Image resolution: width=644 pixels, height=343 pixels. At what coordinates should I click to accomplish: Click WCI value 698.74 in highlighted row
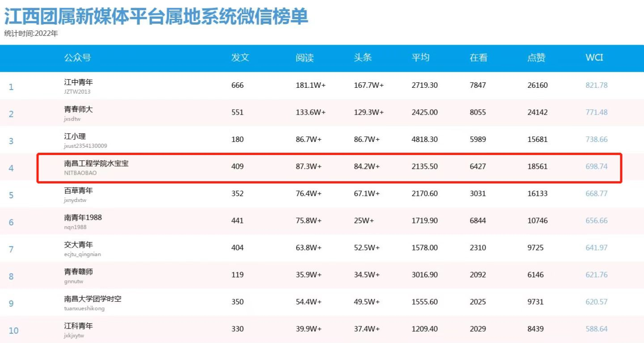597,167
